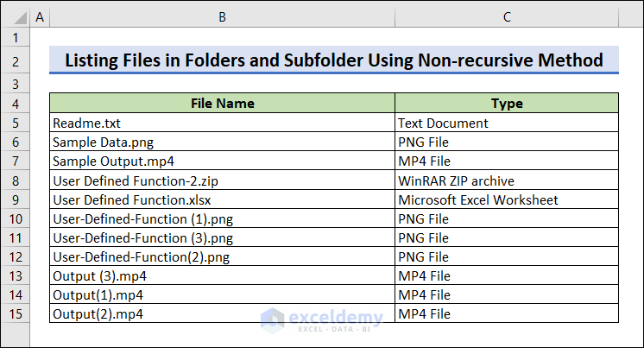
Task: Click row 9 header number
Action: 16,199
